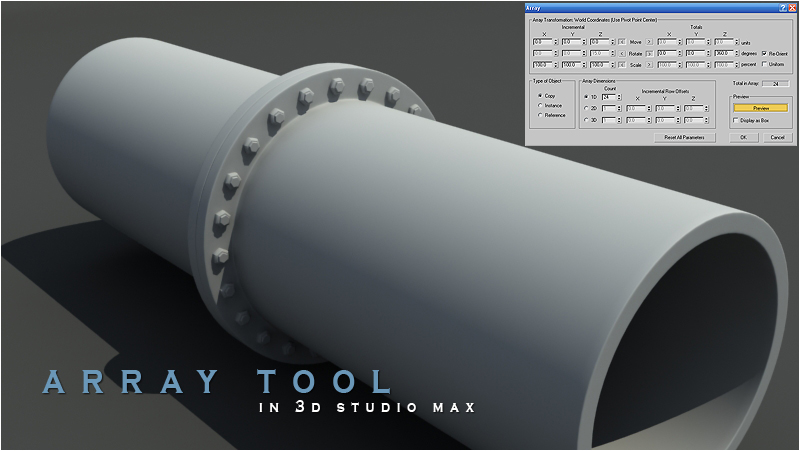Click the Incremental Scale Y field
Screen dimensions: 800x451
click(571, 65)
